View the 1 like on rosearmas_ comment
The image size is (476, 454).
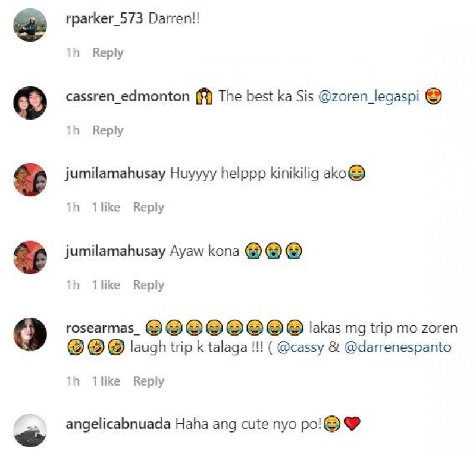(x=107, y=381)
